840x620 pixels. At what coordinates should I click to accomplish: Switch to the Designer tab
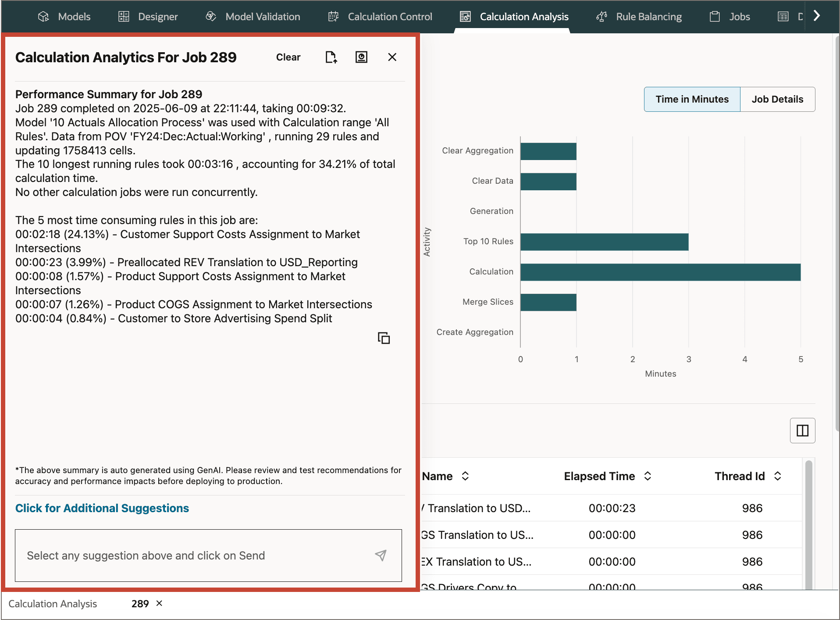(x=148, y=17)
